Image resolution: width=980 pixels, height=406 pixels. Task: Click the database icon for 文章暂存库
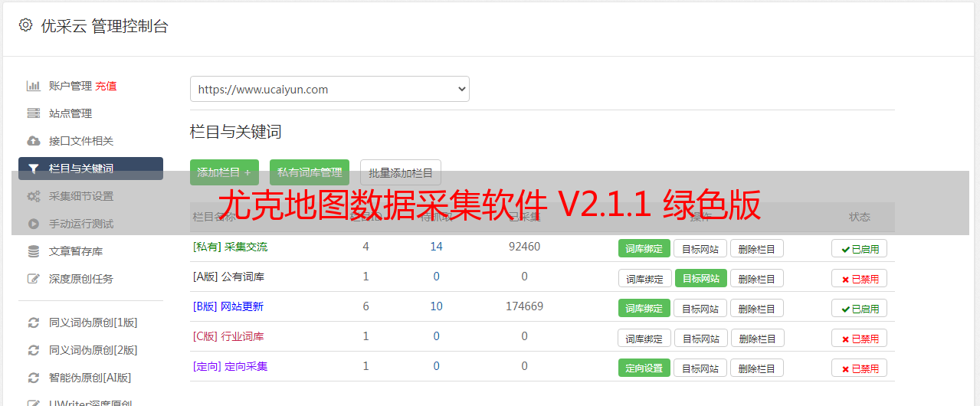33,251
